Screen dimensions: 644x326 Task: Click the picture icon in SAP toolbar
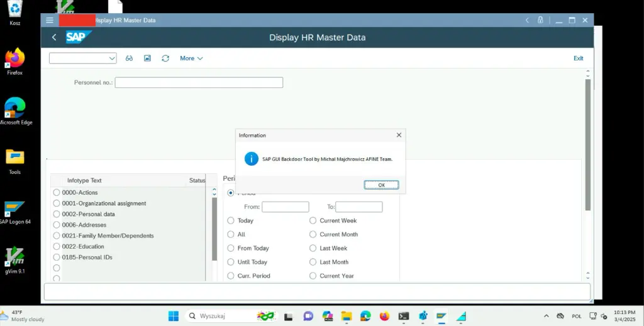[147, 58]
